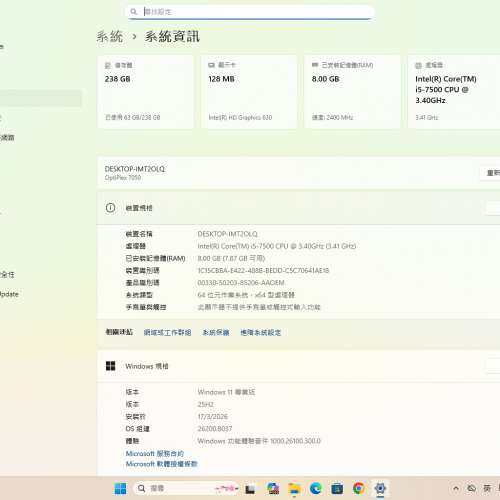Open Microsoft Store from the taskbar

(x=337, y=489)
